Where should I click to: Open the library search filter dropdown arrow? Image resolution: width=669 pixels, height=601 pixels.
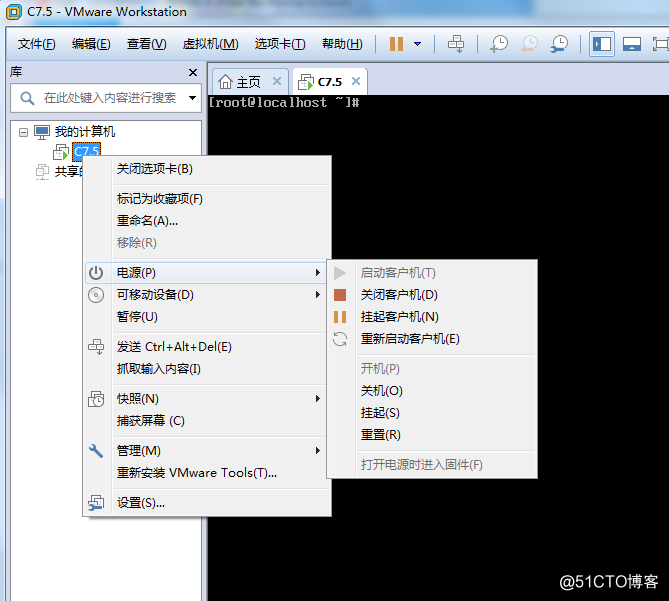click(192, 98)
